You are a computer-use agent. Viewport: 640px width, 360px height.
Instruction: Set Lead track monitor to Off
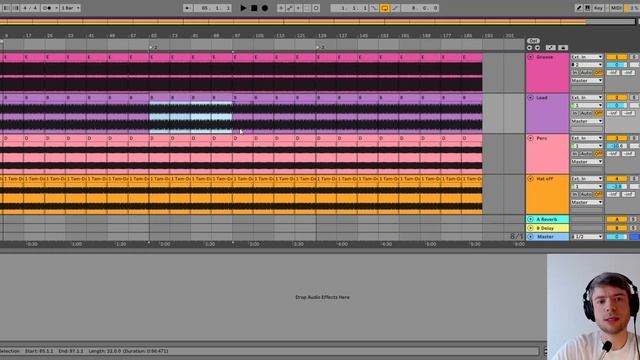pyautogui.click(x=598, y=113)
